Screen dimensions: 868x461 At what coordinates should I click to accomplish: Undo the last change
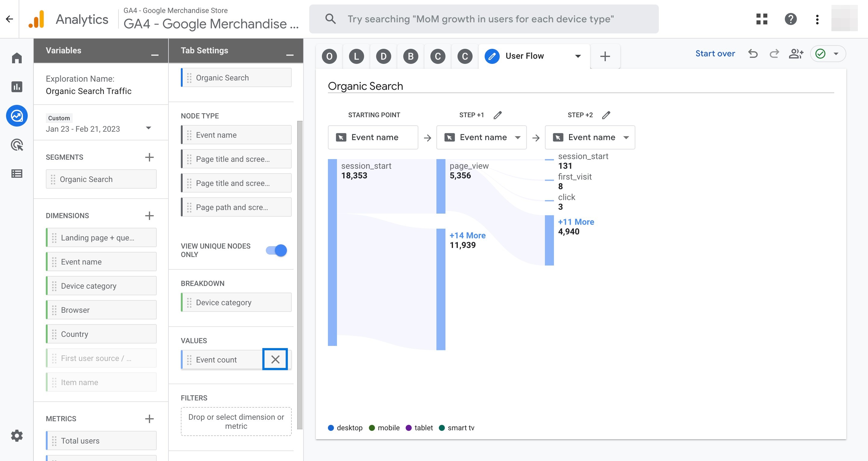tap(753, 54)
